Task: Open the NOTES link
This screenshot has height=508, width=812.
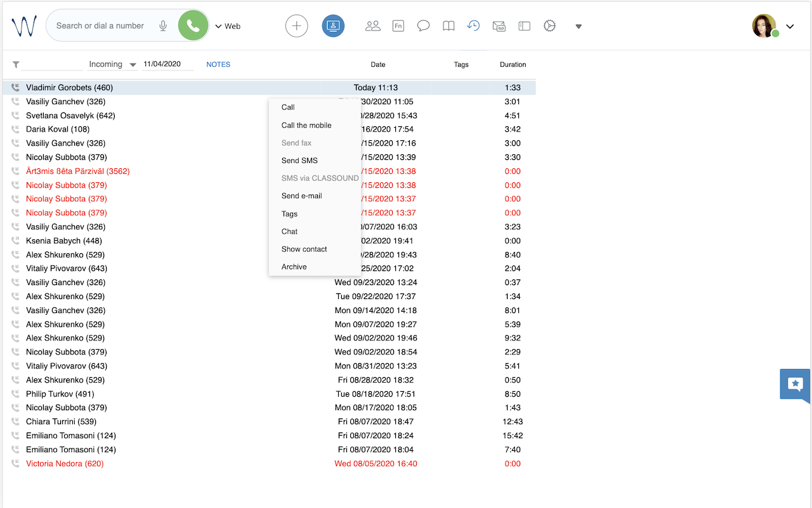Action: click(218, 64)
